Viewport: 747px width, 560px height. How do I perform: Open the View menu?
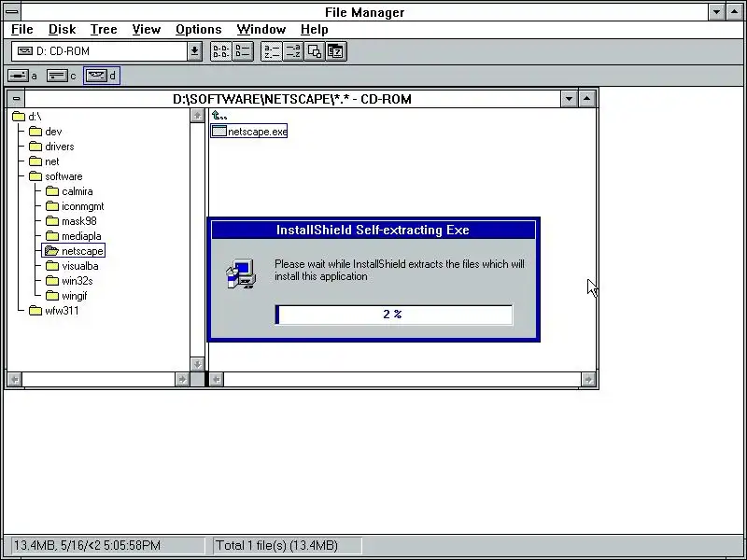pyautogui.click(x=146, y=30)
